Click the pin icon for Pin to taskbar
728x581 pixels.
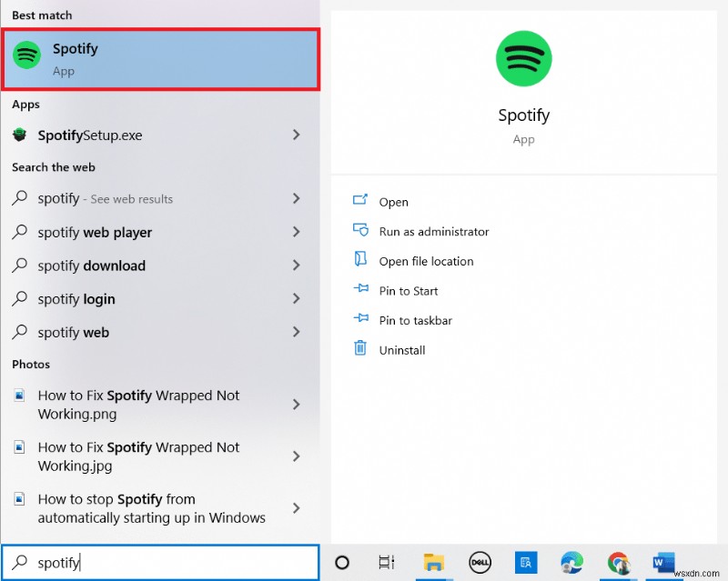click(x=360, y=318)
